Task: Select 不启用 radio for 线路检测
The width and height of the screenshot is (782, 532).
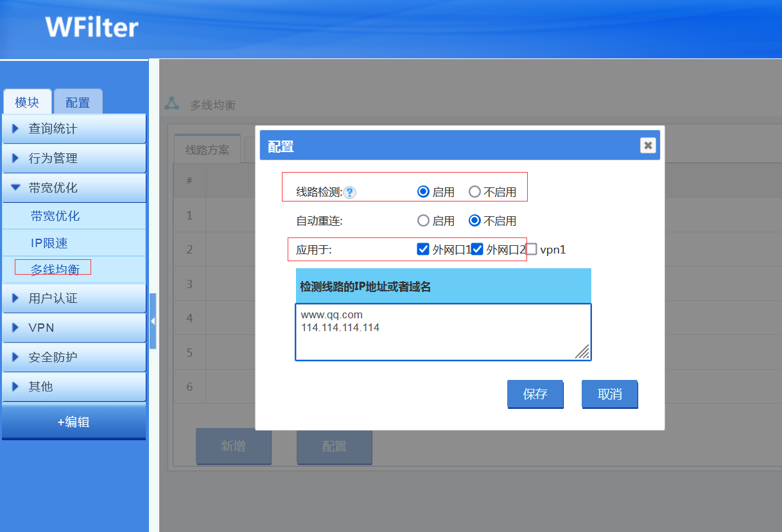Action: (x=474, y=192)
